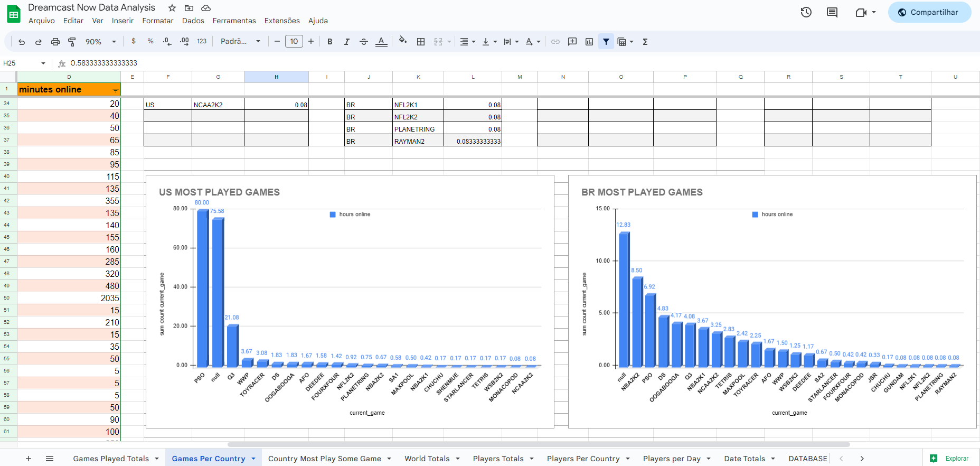Start a meeting camera icon
Image resolution: width=980 pixels, height=466 pixels.
click(x=861, y=12)
